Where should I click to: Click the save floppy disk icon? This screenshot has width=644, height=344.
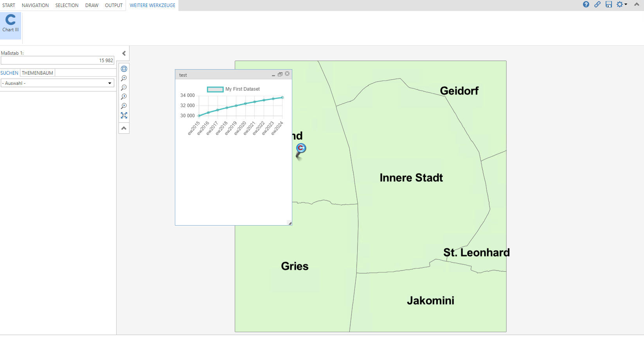tap(608, 4)
